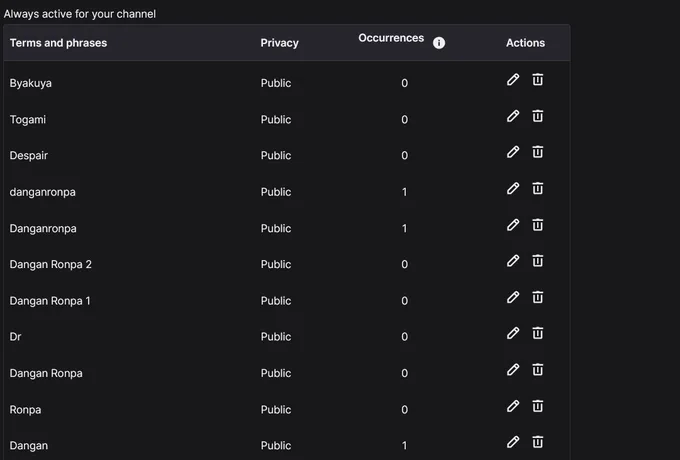Click Public privacy value for Despair

pyautogui.click(x=276, y=156)
